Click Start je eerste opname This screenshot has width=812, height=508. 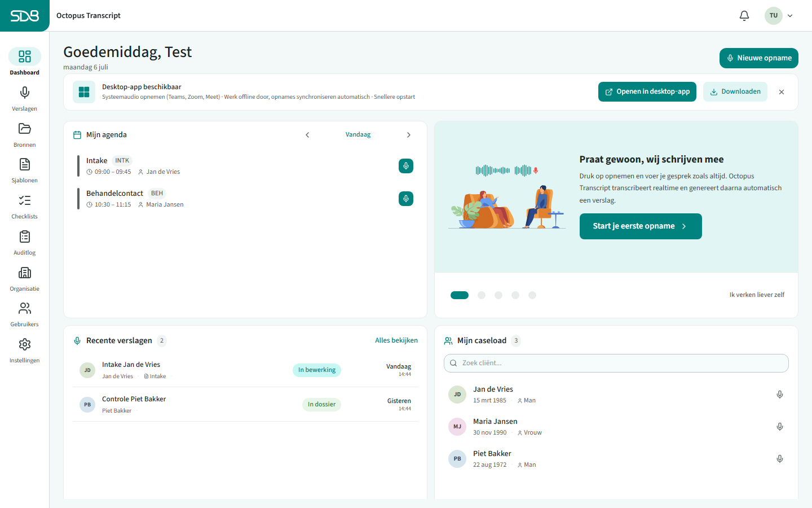pos(641,226)
